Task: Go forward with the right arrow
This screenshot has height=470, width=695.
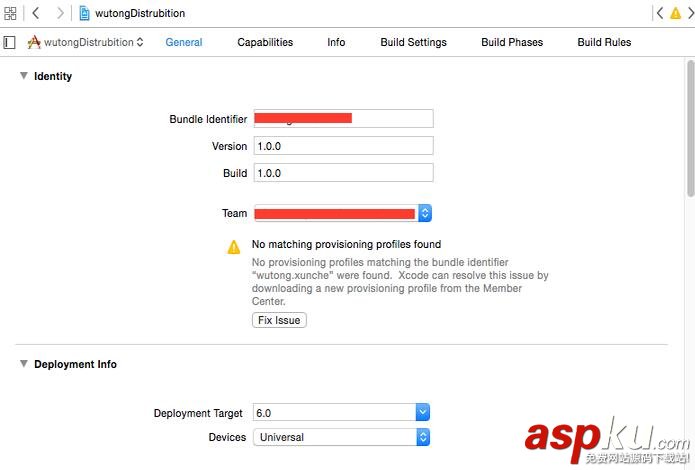Action: click(60, 13)
